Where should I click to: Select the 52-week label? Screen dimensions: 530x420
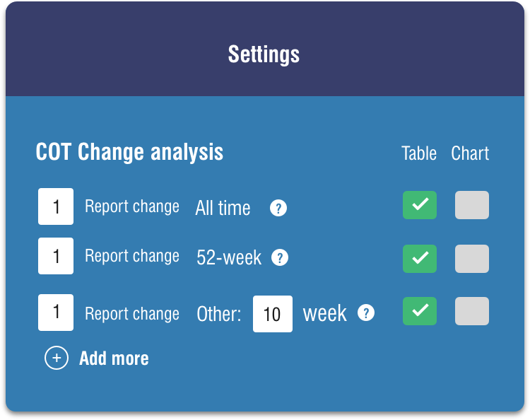tap(229, 257)
